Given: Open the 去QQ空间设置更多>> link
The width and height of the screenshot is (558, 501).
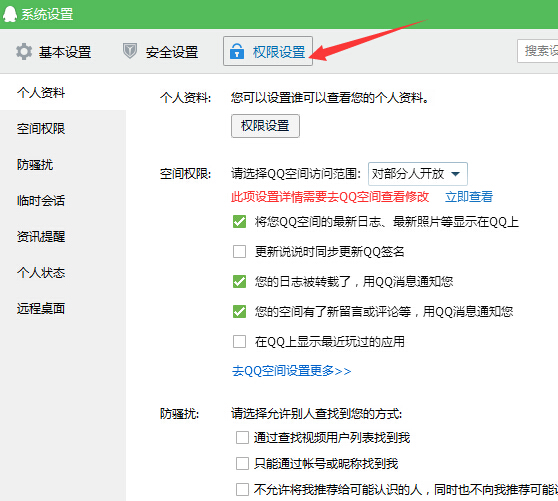Looking at the screenshot, I should click(x=291, y=371).
